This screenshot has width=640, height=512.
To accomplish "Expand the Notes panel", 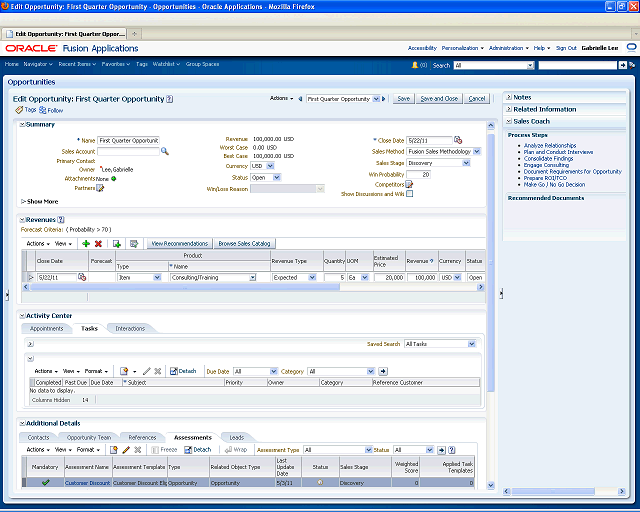I will tap(509, 97).
